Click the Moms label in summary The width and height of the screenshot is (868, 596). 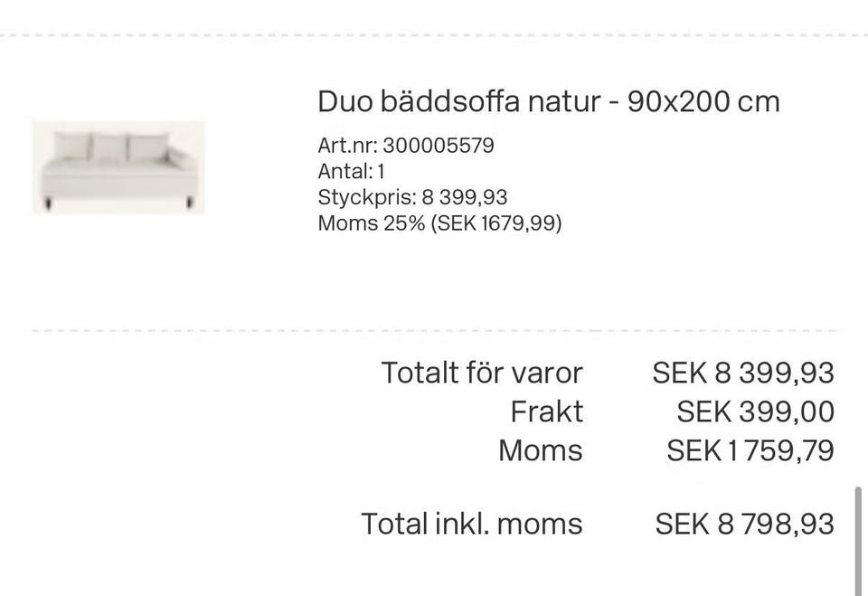541,450
